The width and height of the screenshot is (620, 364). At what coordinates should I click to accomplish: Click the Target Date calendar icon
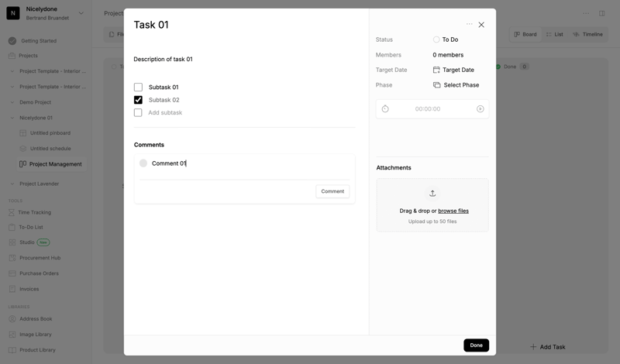click(436, 70)
